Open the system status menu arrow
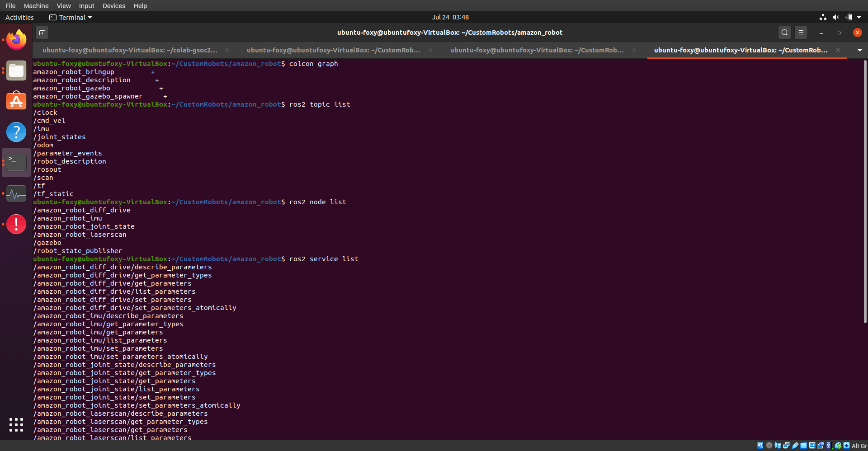The width and height of the screenshot is (868, 451). click(859, 18)
